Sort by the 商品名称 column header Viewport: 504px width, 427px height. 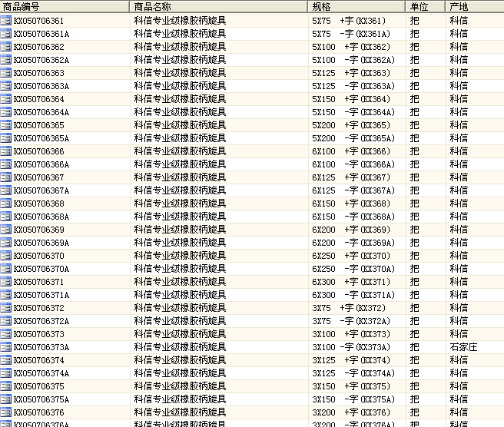click(x=219, y=7)
